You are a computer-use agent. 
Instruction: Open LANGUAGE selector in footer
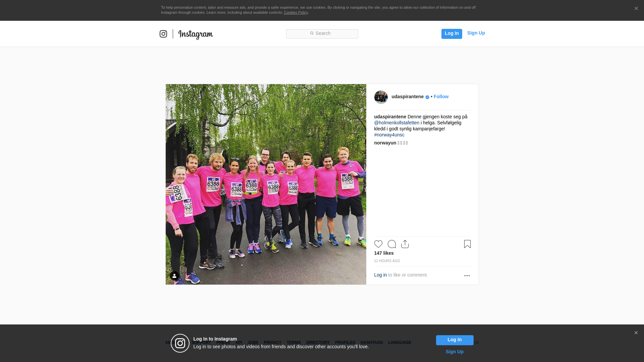click(x=399, y=343)
